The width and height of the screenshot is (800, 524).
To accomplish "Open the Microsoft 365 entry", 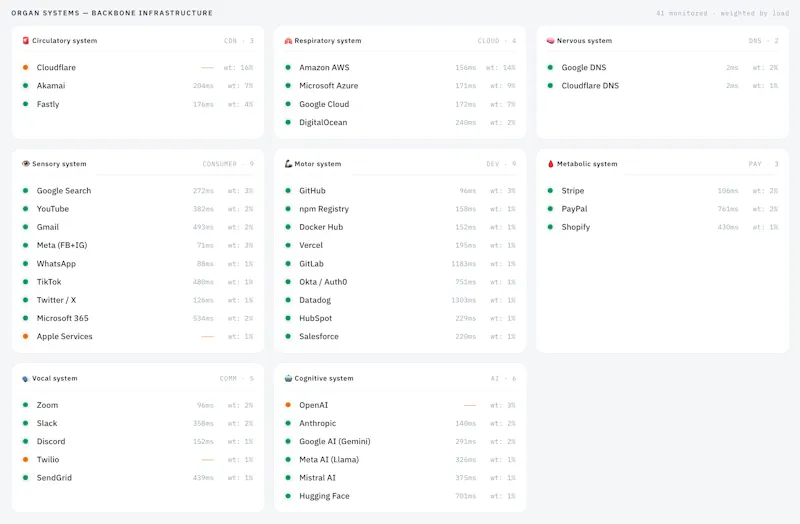I will pos(138,318).
